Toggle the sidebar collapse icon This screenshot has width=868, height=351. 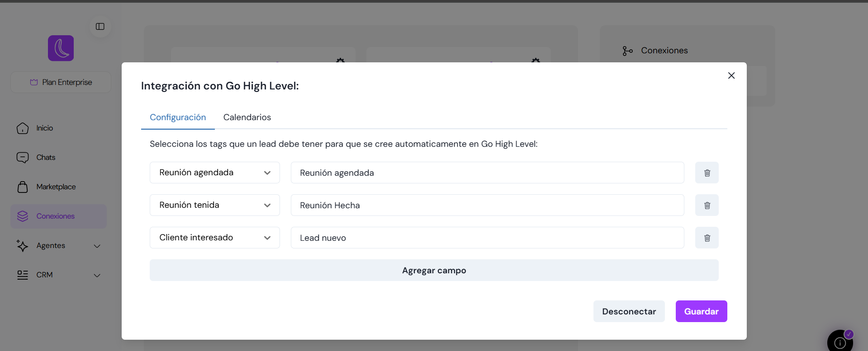tap(100, 27)
